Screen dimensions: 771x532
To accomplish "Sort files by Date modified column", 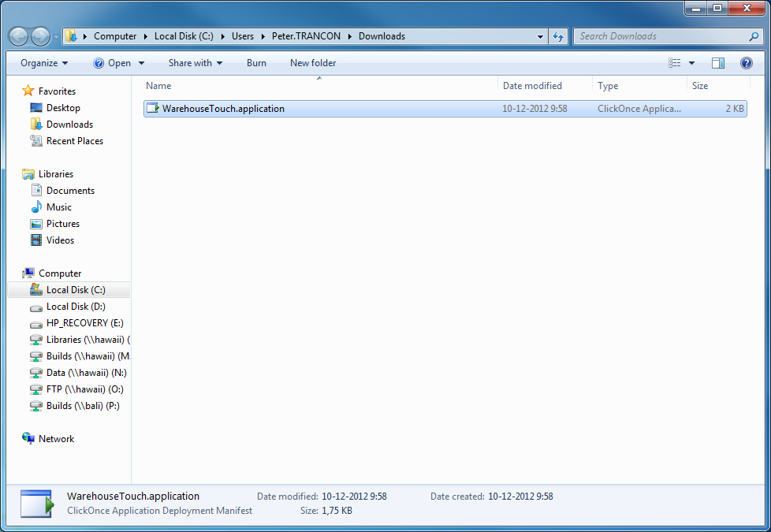I will pyautogui.click(x=532, y=86).
